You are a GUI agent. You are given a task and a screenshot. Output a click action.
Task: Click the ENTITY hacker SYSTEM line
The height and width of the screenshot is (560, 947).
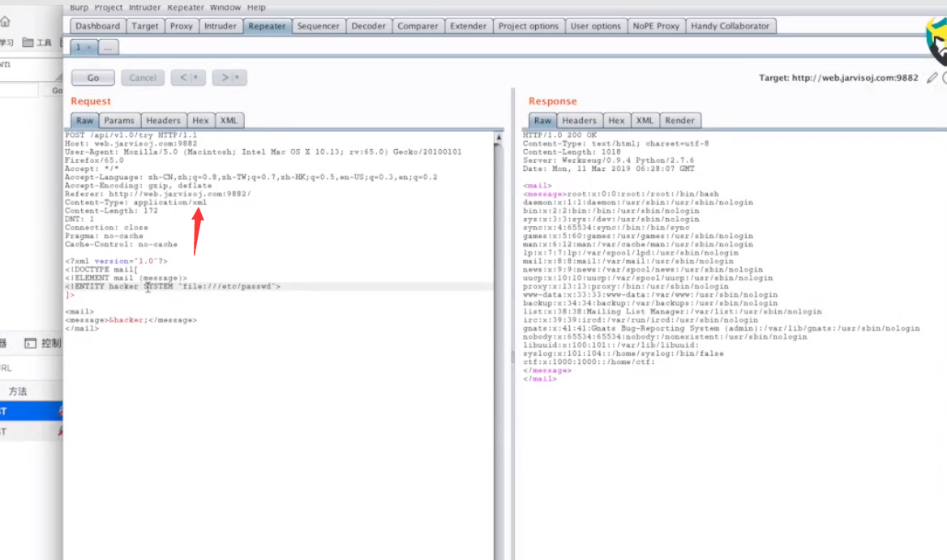(173, 287)
